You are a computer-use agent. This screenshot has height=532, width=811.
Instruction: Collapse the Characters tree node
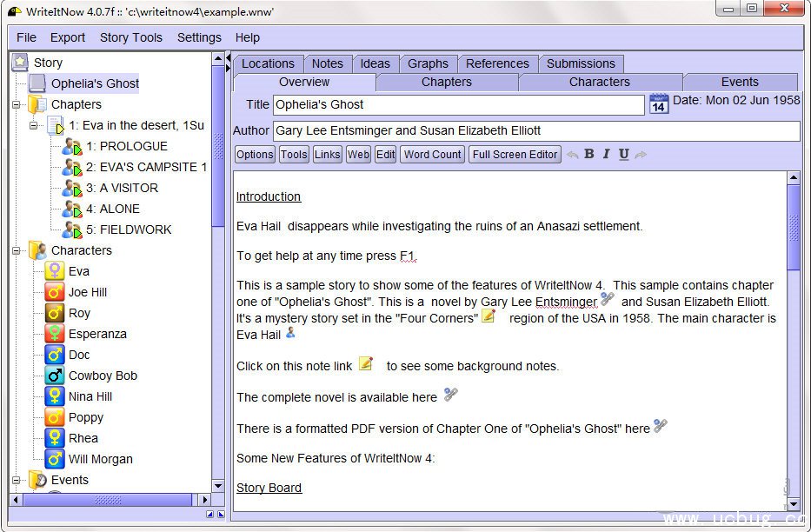click(x=17, y=250)
